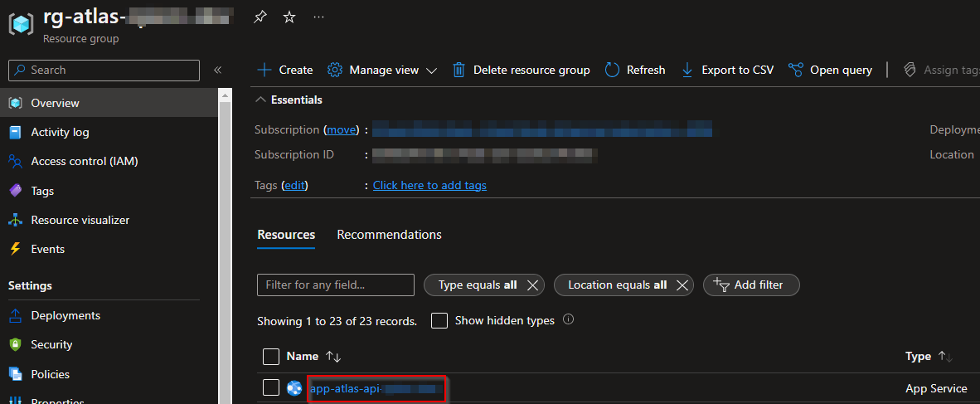
Task: Click the Resource visualizer icon
Action: pyautogui.click(x=16, y=220)
